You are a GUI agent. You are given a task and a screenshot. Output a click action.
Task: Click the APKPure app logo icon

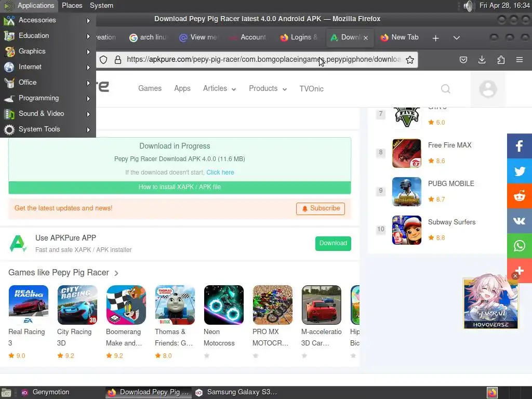[18, 244]
